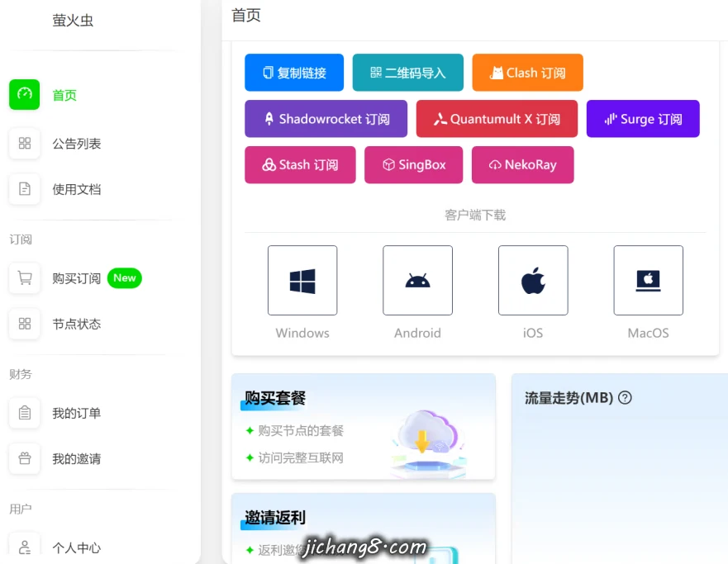Open 公告列表 grid icon
Viewport: 728px width, 564px height.
pyautogui.click(x=24, y=144)
